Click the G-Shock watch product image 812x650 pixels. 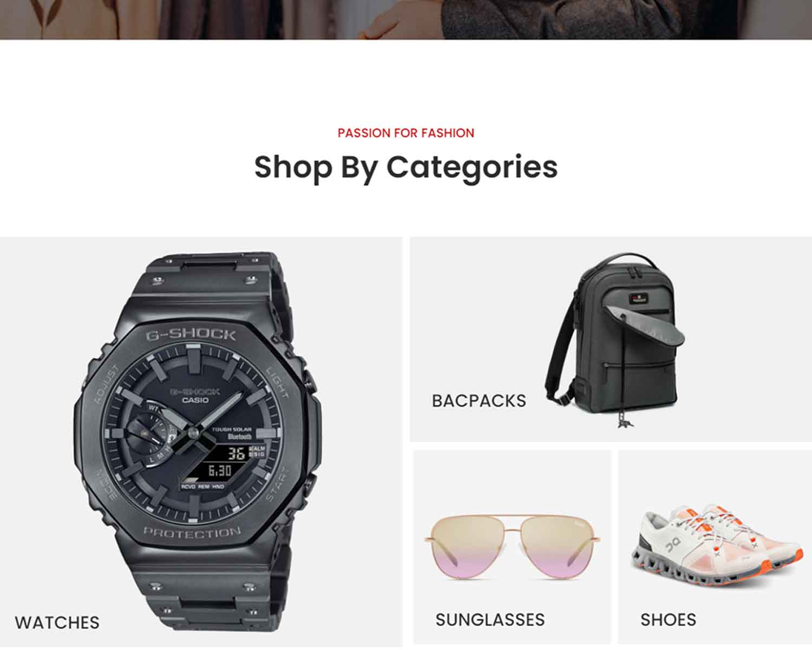click(x=198, y=441)
